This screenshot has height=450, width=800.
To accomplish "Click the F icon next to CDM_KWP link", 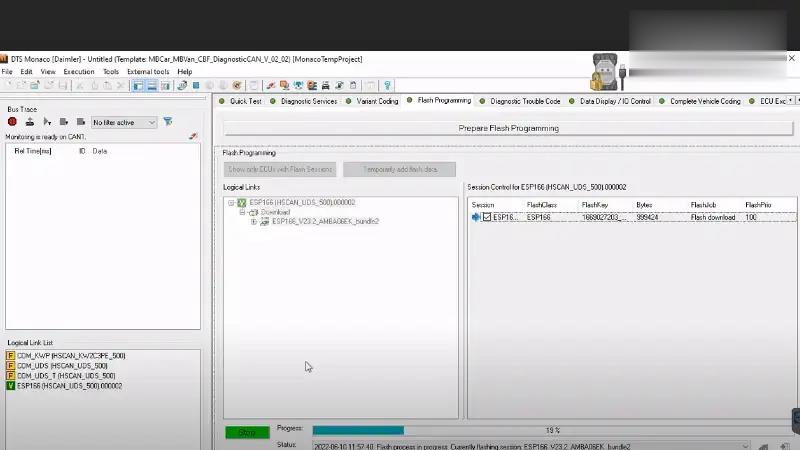I will tap(10, 356).
